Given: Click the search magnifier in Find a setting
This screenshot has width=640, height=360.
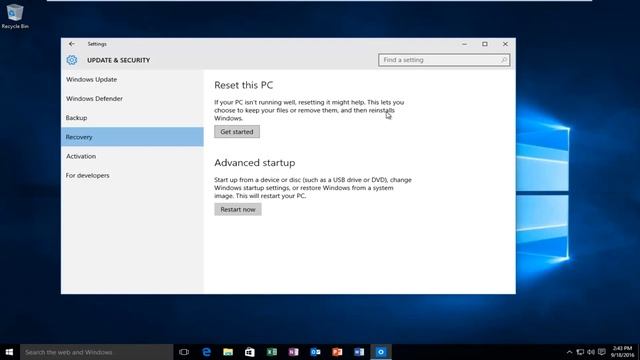Looking at the screenshot, I should click(x=503, y=60).
